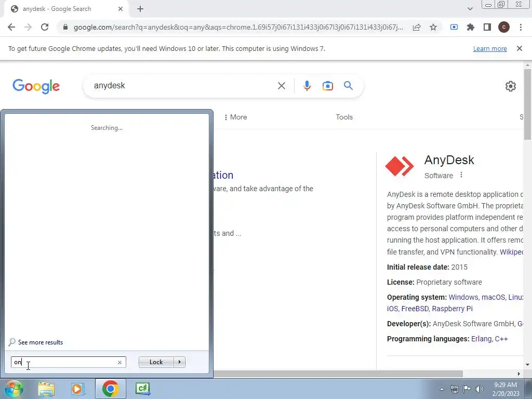Open the tab search dropdown arrow
Screen dimensions: 532x399
470,9
